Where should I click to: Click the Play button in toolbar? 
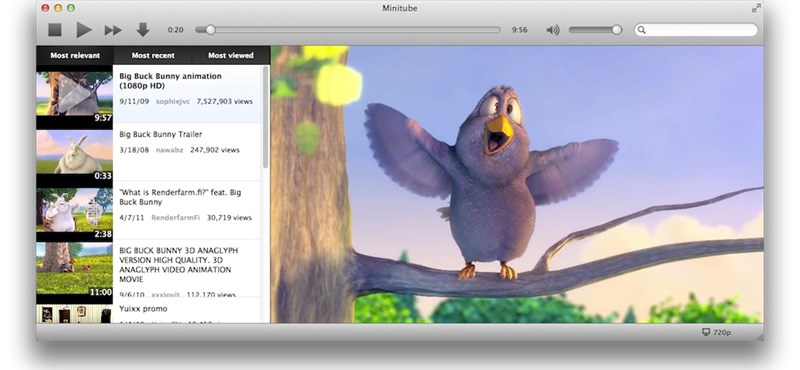click(x=84, y=30)
